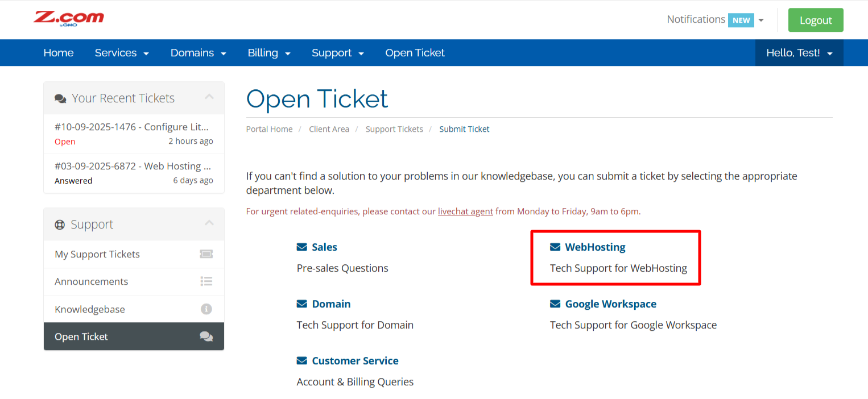Click the green Logout button
The image size is (868, 399).
pyautogui.click(x=816, y=20)
